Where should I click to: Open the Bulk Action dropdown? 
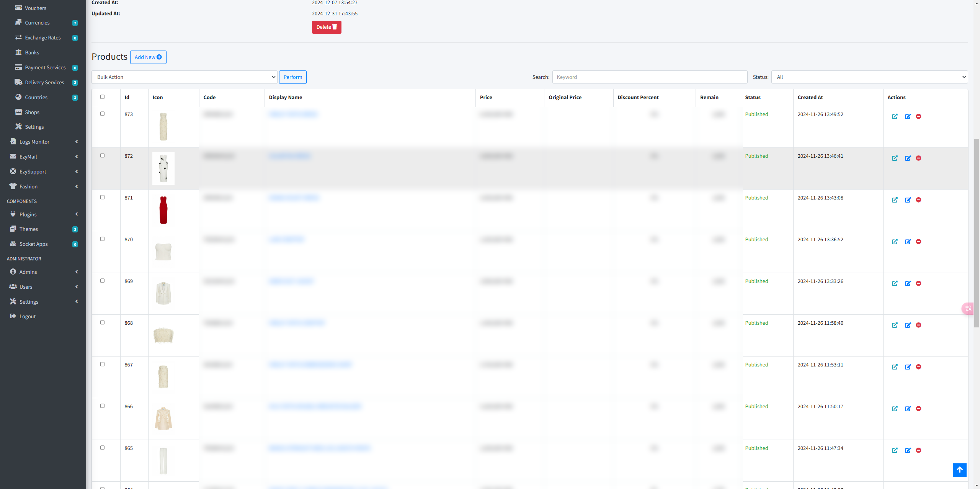[x=184, y=77]
